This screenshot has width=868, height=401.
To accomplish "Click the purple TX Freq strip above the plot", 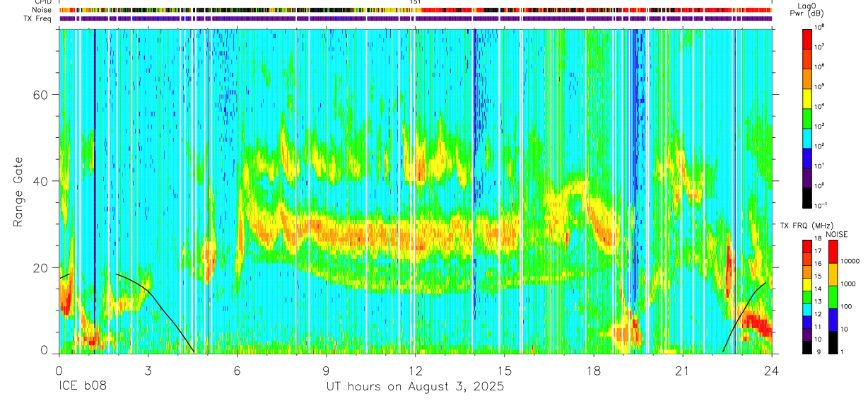I will [415, 19].
